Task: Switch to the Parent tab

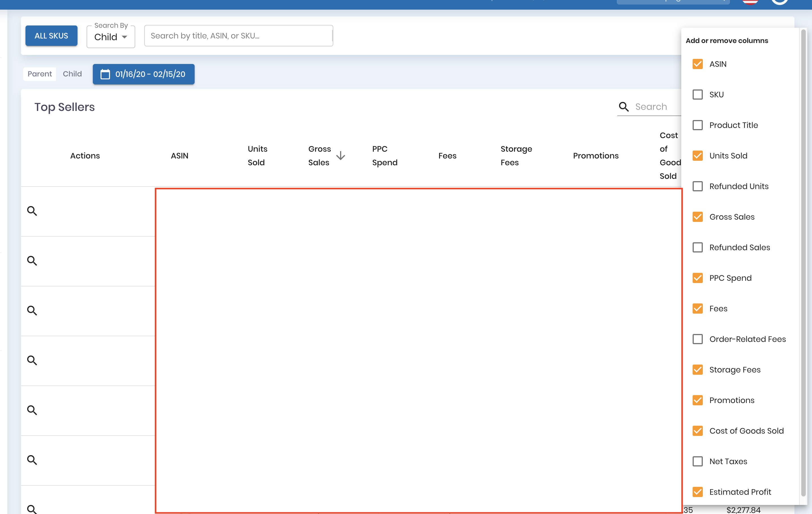Action: click(39, 74)
